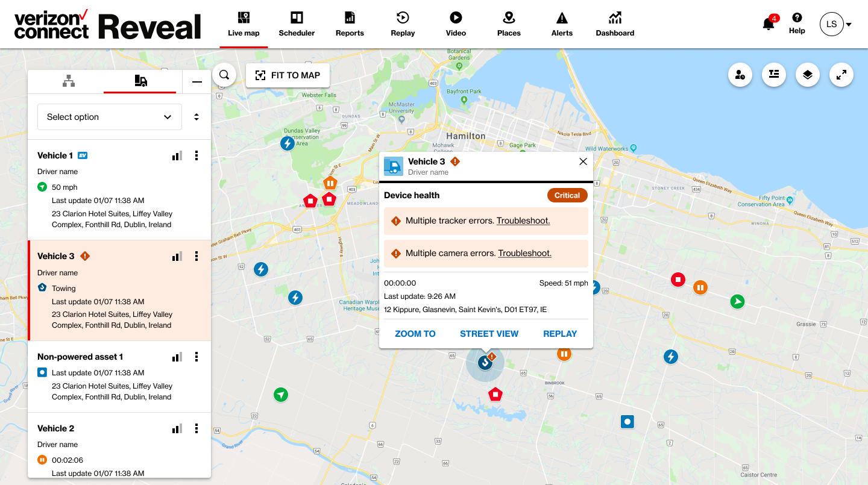This screenshot has height=485, width=868.
Task: Collapse the vehicle side panel
Action: point(197,82)
